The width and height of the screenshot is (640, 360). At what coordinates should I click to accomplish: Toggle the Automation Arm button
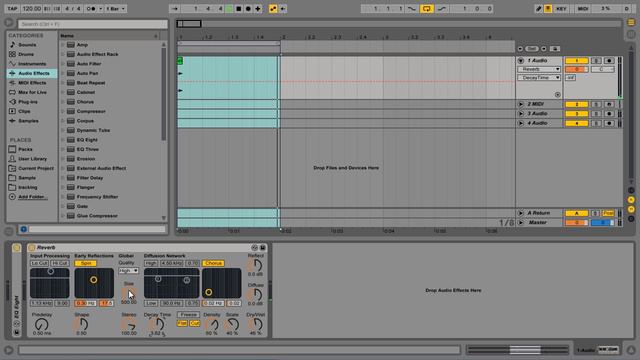(273, 9)
